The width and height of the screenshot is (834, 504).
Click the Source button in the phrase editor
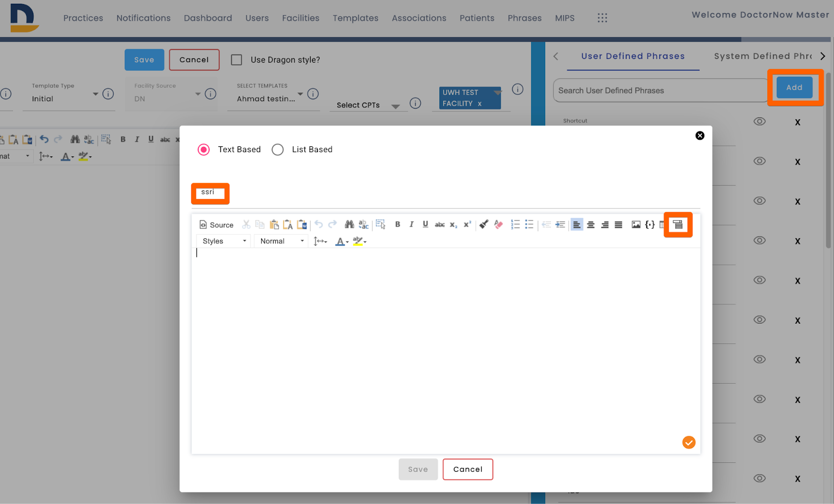(x=216, y=225)
